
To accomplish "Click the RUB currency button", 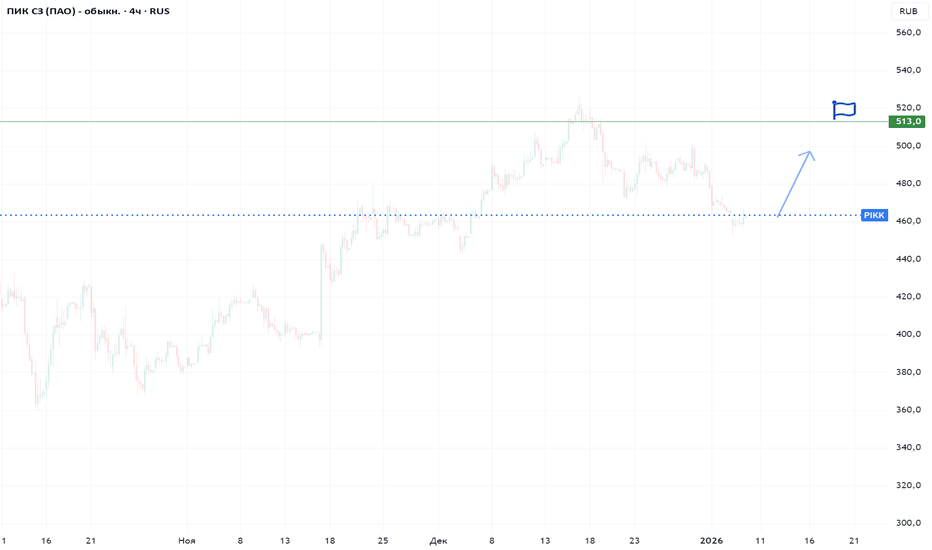I will (908, 12).
